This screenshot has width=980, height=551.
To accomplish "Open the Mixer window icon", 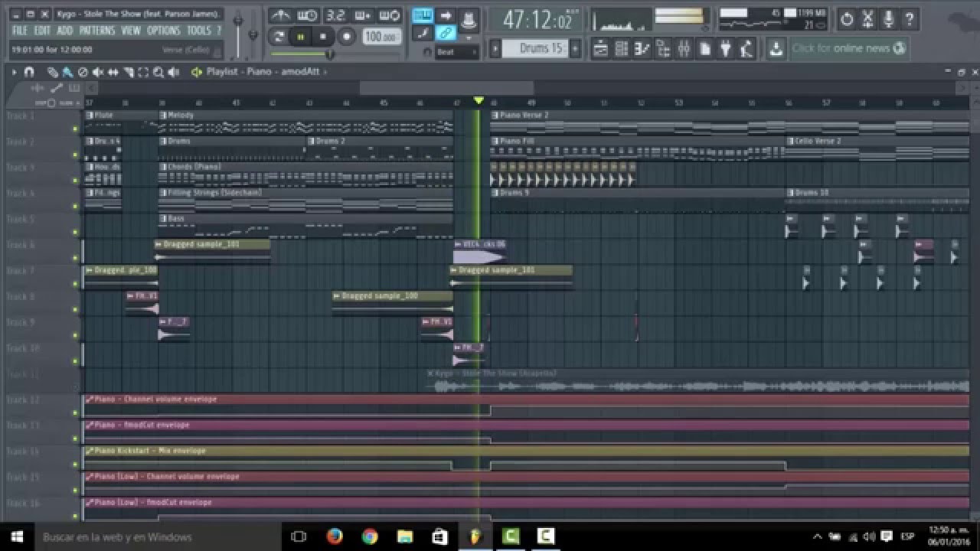I will click(x=684, y=48).
